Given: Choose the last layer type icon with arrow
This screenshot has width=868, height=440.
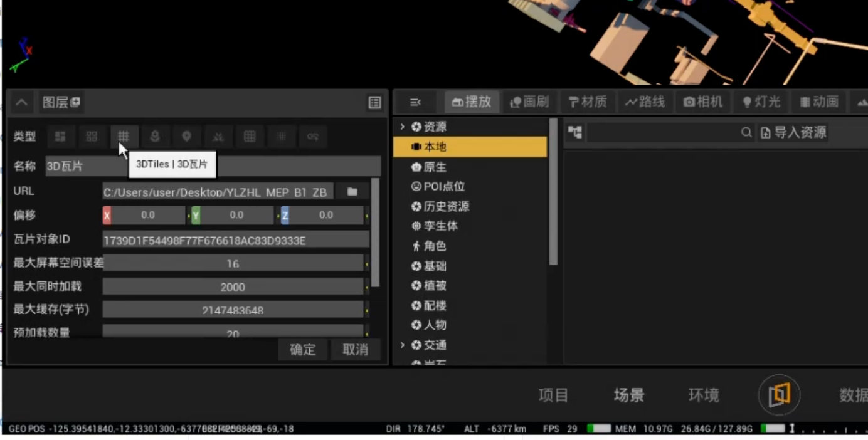Looking at the screenshot, I should coord(312,136).
